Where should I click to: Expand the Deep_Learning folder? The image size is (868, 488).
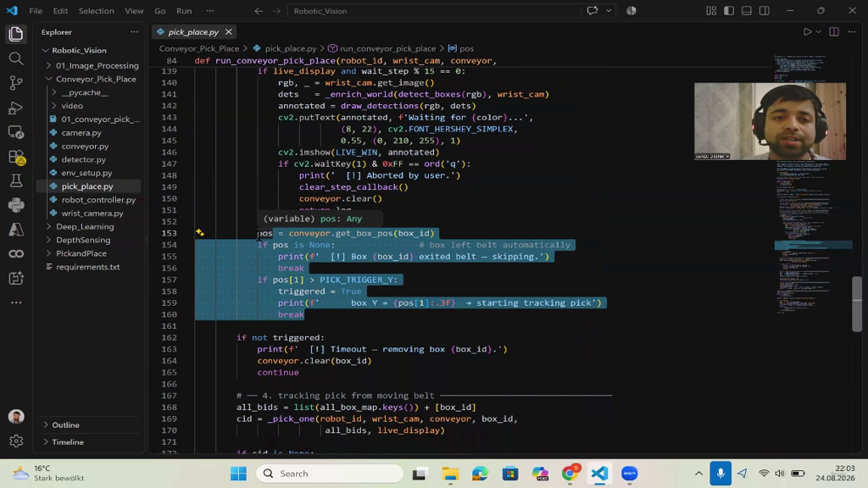coord(85,226)
